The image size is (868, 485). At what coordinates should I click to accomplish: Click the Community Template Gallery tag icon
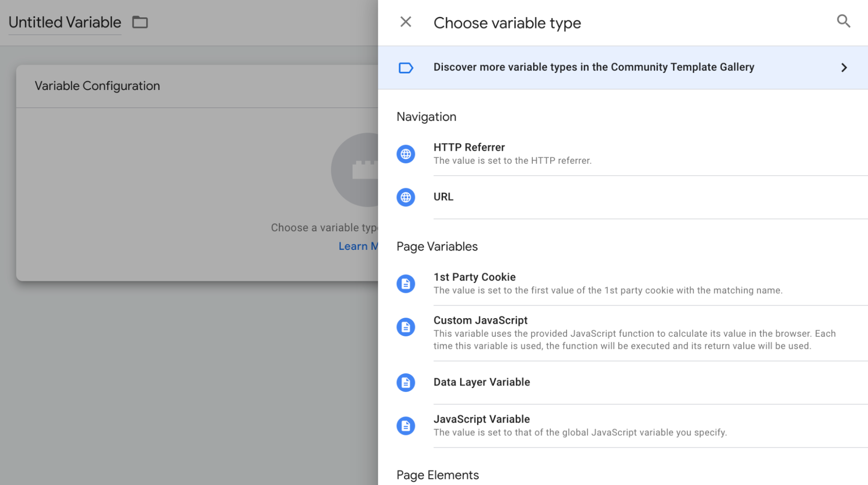[406, 68]
